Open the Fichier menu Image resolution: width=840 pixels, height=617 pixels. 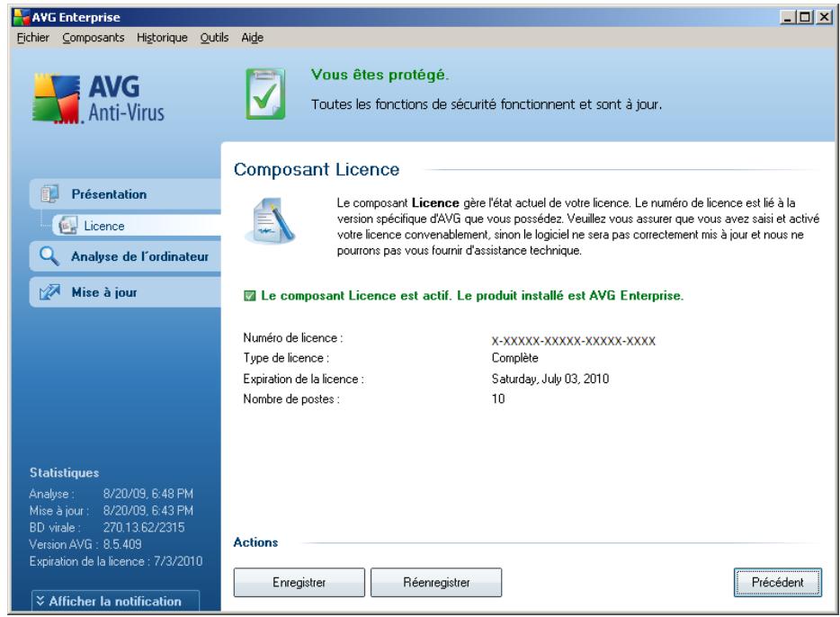(33, 38)
